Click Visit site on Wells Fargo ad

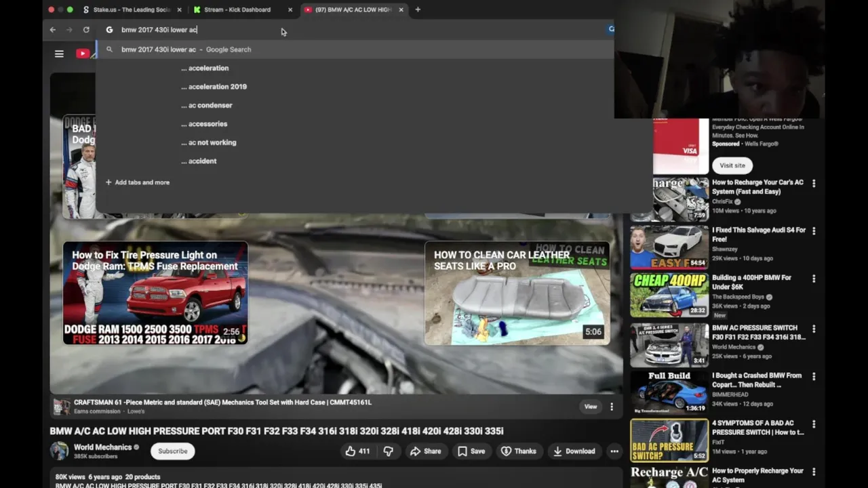(732, 165)
